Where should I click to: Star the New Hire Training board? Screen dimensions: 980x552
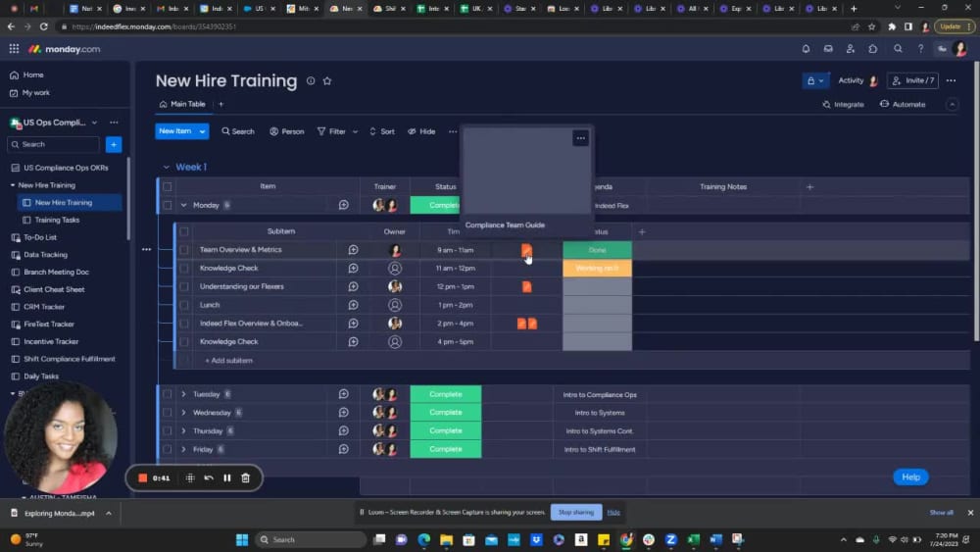pyautogui.click(x=327, y=80)
